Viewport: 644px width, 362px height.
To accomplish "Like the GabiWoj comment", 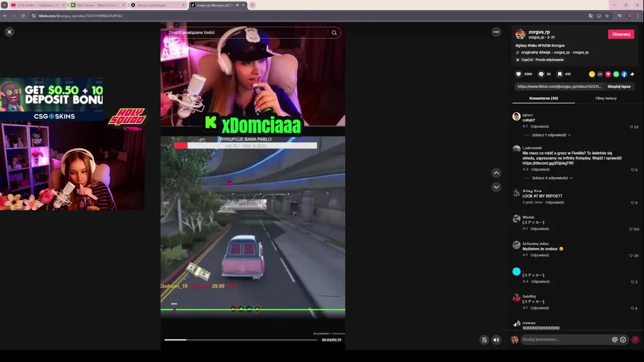I will pos(632,308).
